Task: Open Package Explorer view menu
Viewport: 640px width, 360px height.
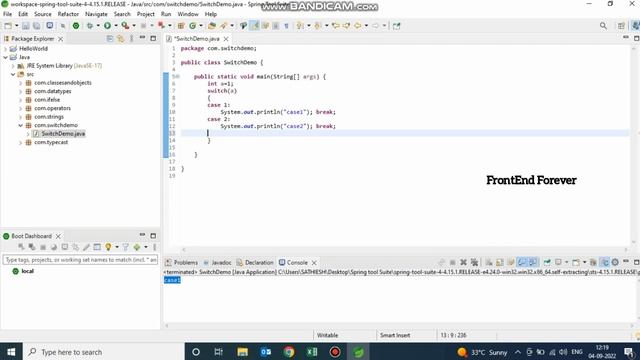Action: click(131, 38)
